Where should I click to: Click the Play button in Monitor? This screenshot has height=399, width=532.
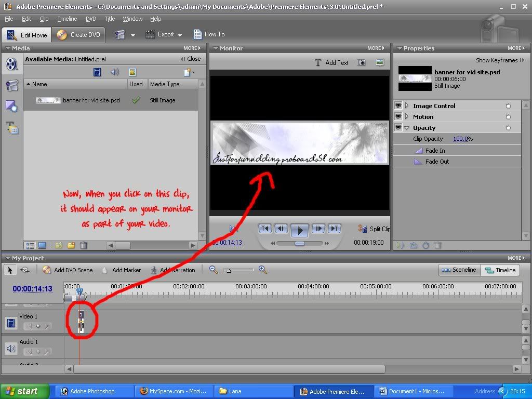click(300, 230)
